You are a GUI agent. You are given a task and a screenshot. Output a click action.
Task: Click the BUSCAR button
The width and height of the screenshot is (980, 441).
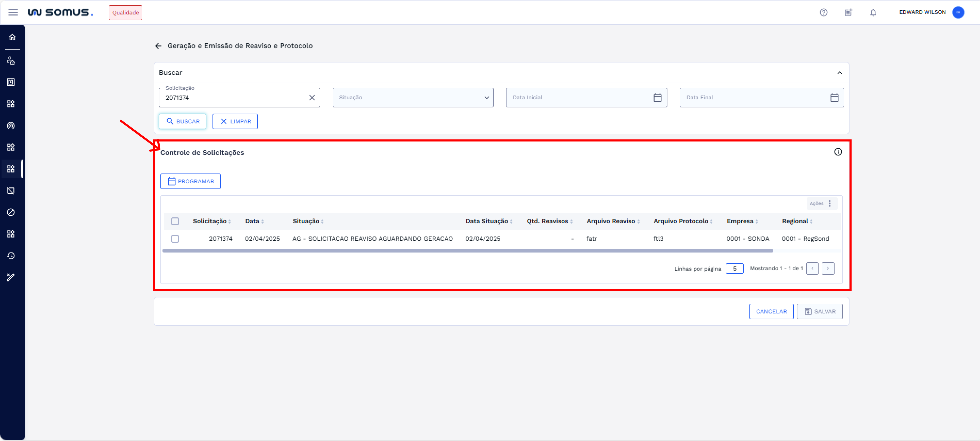183,122
